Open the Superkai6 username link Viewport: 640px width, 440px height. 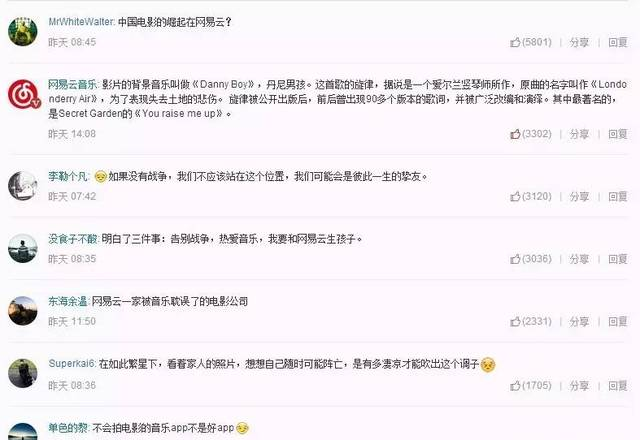(72, 363)
